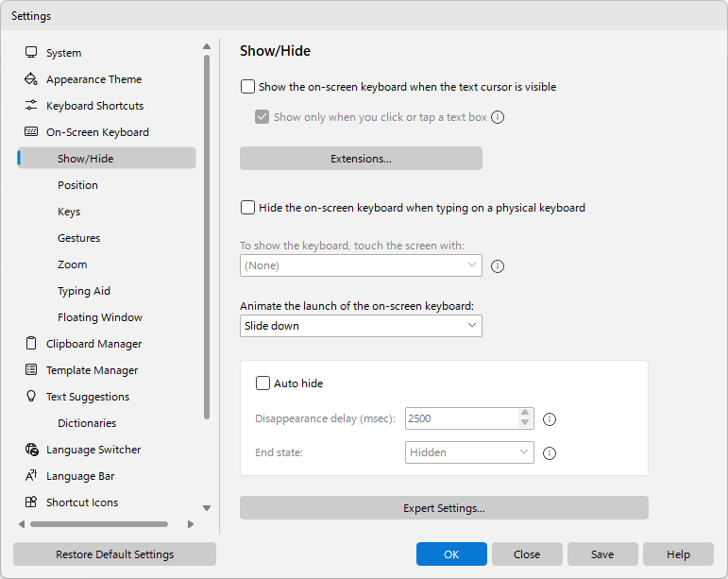Open Language Bar settings

click(80, 476)
